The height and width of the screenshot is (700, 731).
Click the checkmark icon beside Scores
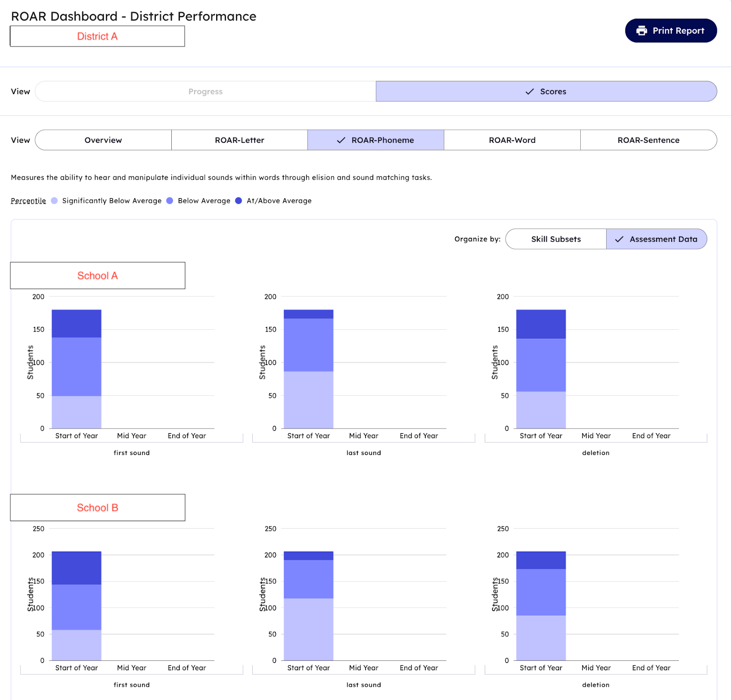pyautogui.click(x=530, y=91)
